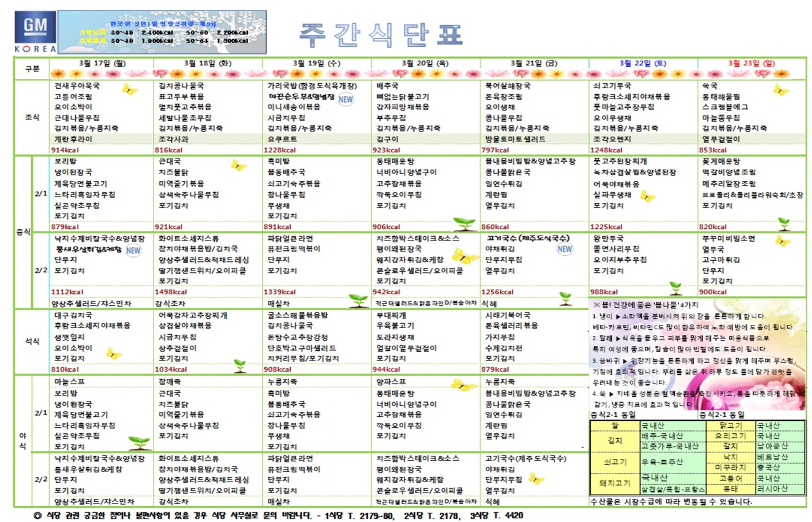Image resolution: width=812 pixels, height=522 pixels.
Task: Click the 주간식단표 title text
Action: click(x=381, y=34)
